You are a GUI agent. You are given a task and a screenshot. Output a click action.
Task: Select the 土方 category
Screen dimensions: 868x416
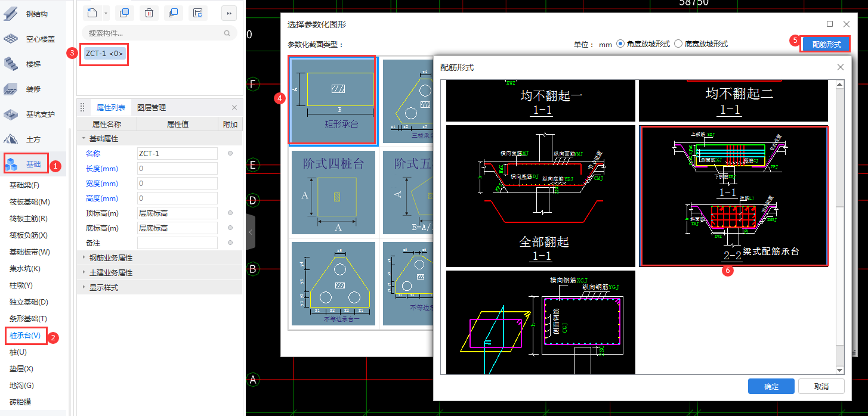pos(33,139)
